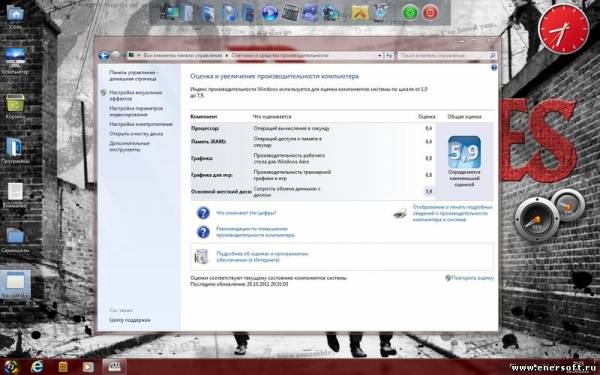Click the 'Основной жесткий диск:' row label
The image size is (600, 375).
(x=221, y=191)
